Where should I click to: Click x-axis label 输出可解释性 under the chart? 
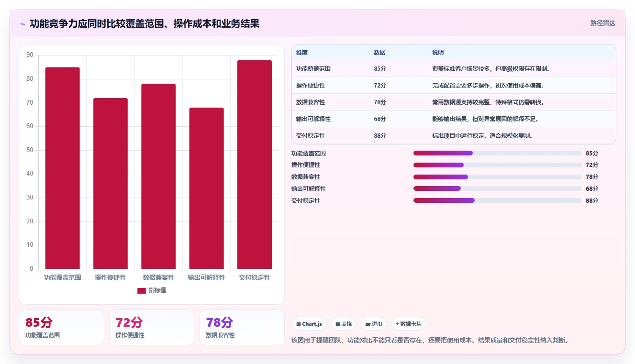pyautogui.click(x=206, y=277)
